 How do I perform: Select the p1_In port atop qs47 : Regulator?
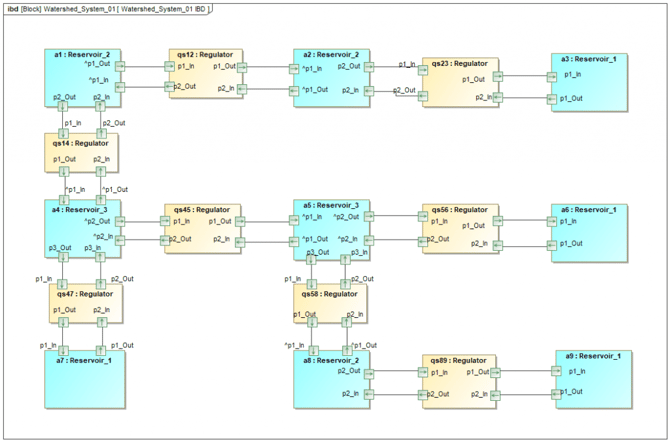63,284
